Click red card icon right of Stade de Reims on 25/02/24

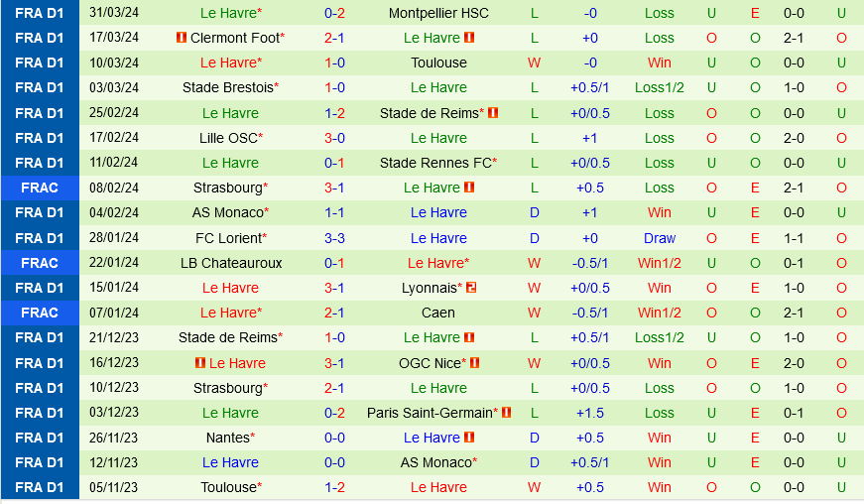493,113
